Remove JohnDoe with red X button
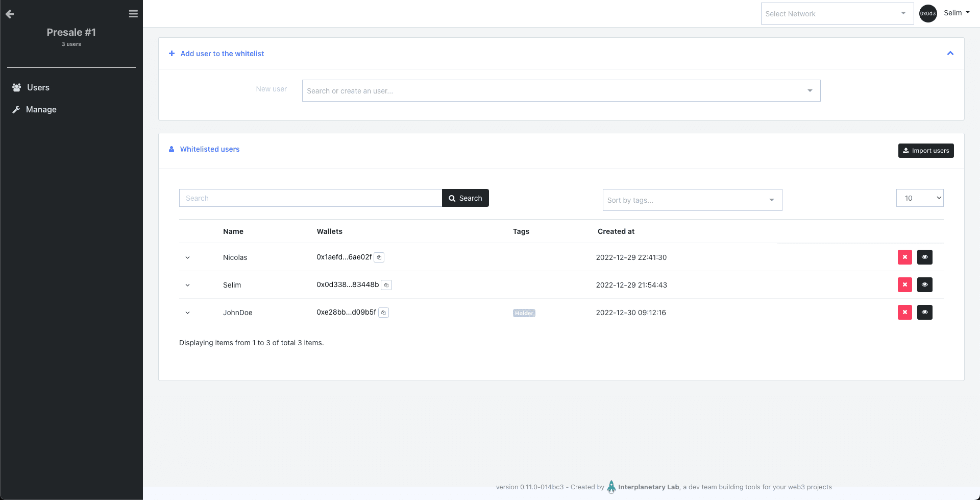Viewport: 980px width, 500px height. pyautogui.click(x=904, y=312)
